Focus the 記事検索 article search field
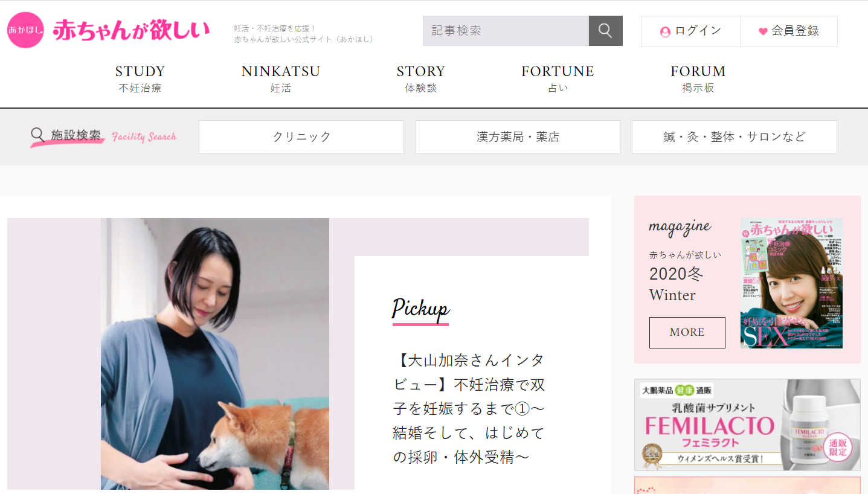The width and height of the screenshot is (868, 494). click(506, 31)
